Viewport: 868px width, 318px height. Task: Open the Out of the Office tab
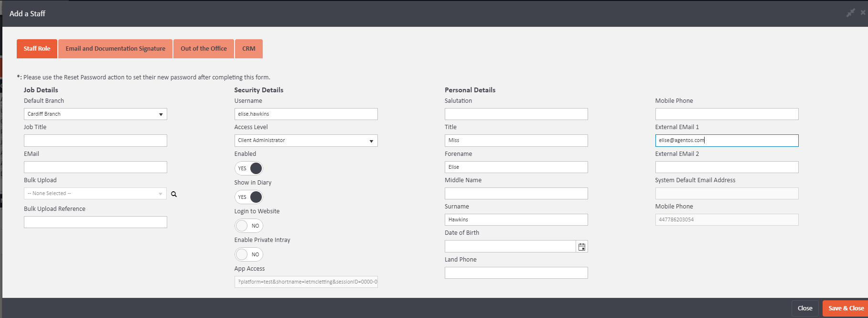click(x=204, y=49)
